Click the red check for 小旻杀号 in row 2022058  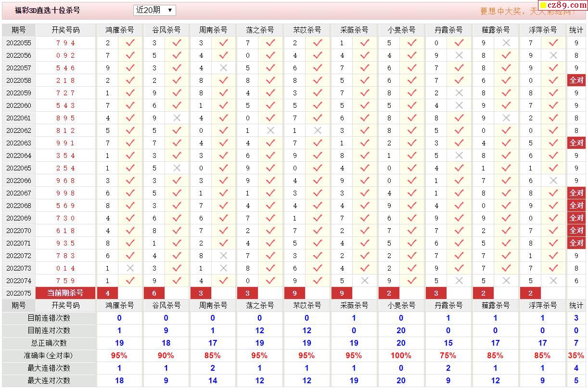click(412, 80)
